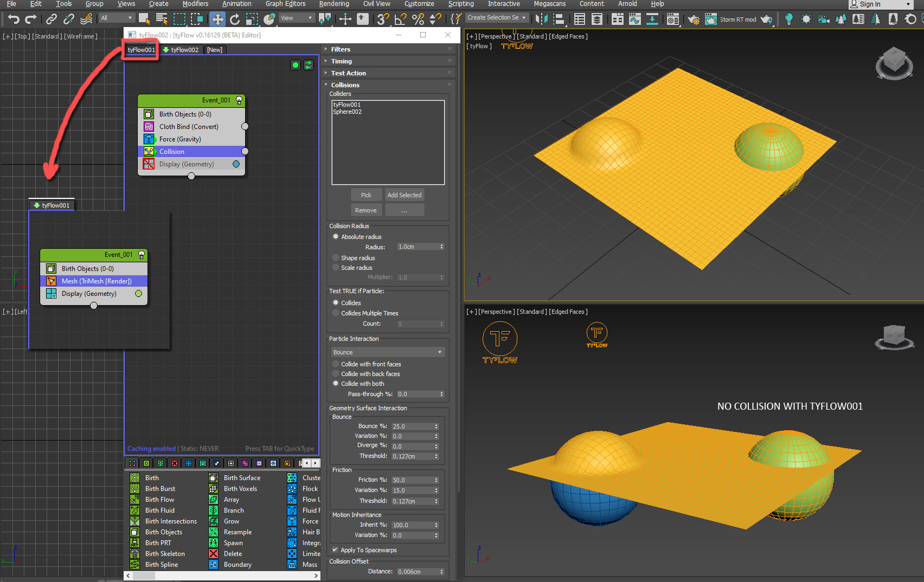Image resolution: width=924 pixels, height=582 pixels.
Task: Expand the Timing rollout
Action: tap(388, 61)
